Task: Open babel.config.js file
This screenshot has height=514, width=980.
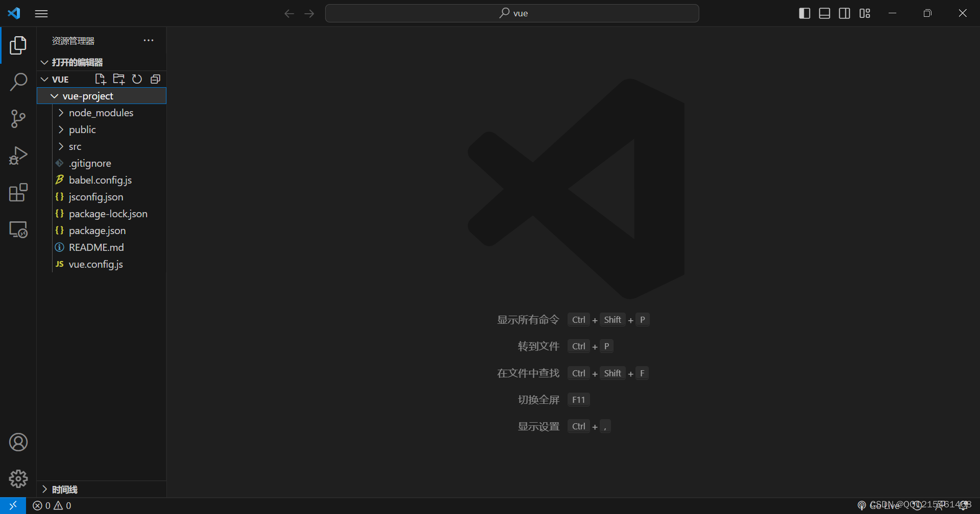Action: pos(102,180)
